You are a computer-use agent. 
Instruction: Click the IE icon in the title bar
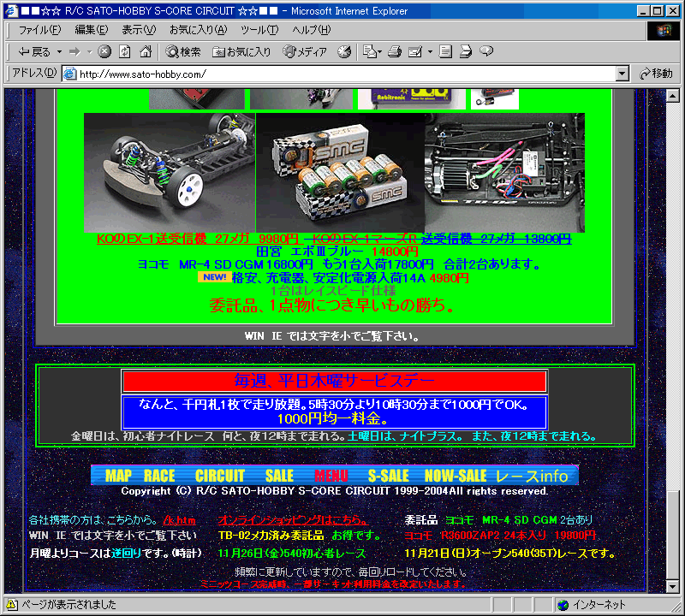pos(11,10)
